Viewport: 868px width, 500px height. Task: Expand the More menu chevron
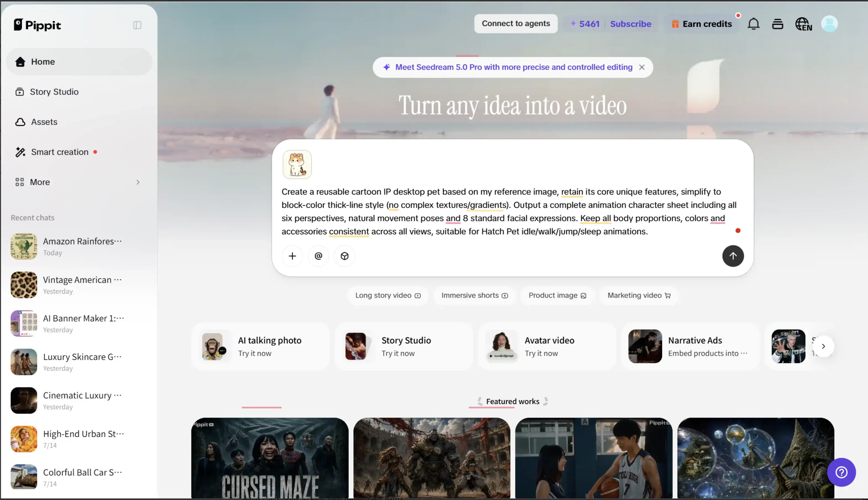pos(138,182)
